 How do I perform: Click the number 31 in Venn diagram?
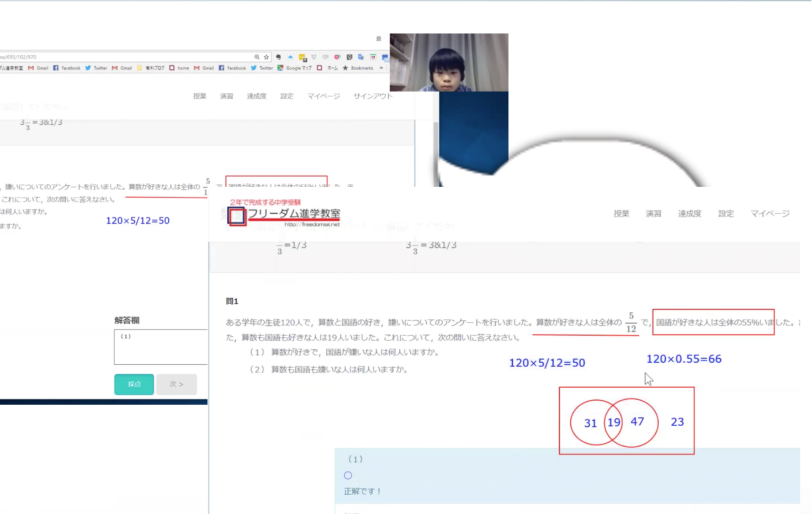(x=590, y=423)
